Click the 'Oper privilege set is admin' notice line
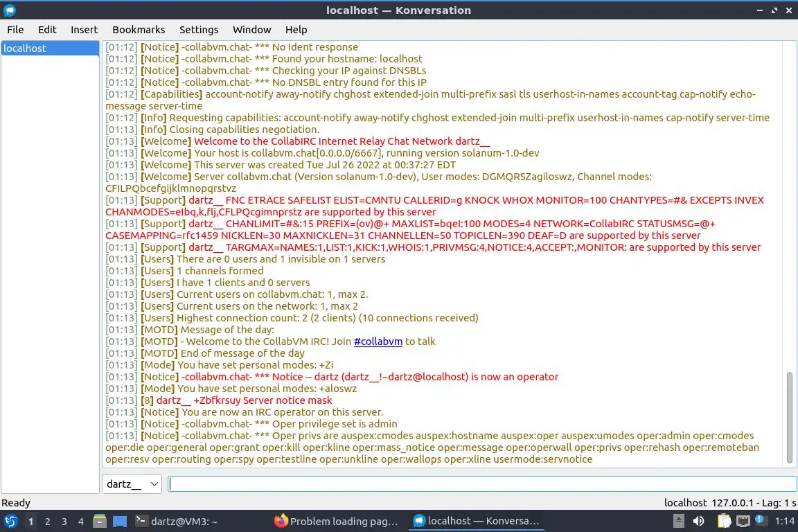This screenshot has width=798, height=532. tap(251, 424)
